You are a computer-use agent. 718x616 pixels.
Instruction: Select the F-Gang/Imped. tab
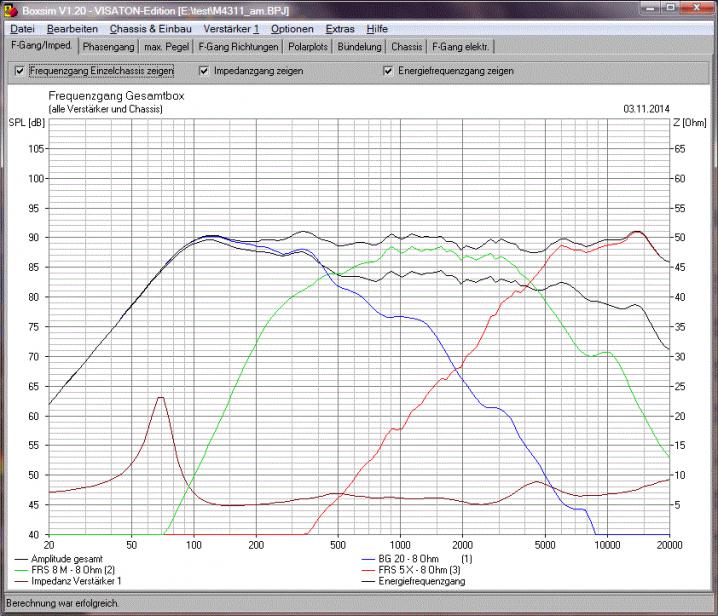(x=41, y=45)
